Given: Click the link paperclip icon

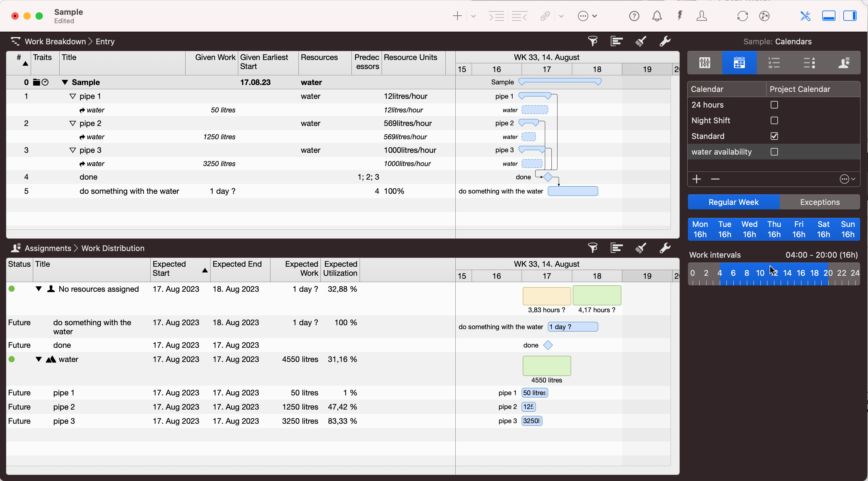Looking at the screenshot, I should tap(545, 16).
